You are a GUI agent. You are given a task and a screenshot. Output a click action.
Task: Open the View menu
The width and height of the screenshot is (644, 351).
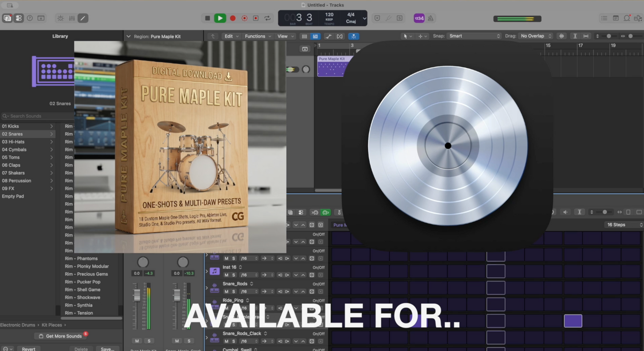click(x=285, y=36)
